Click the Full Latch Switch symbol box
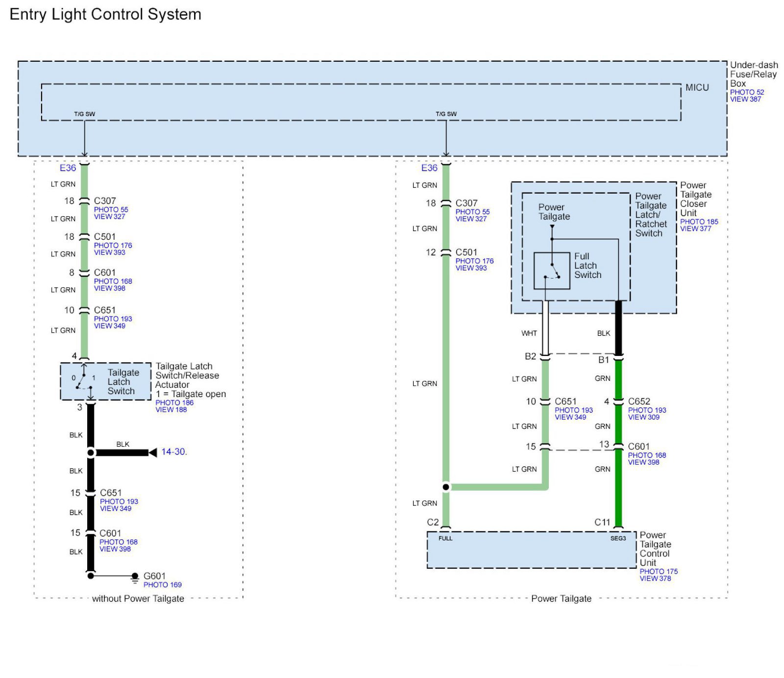784x678 pixels. 552,271
